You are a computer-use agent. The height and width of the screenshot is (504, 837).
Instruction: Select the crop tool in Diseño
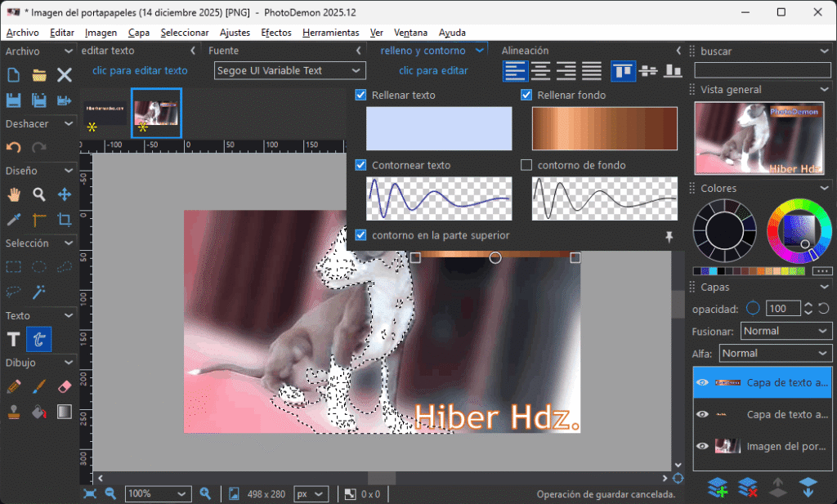coord(65,220)
